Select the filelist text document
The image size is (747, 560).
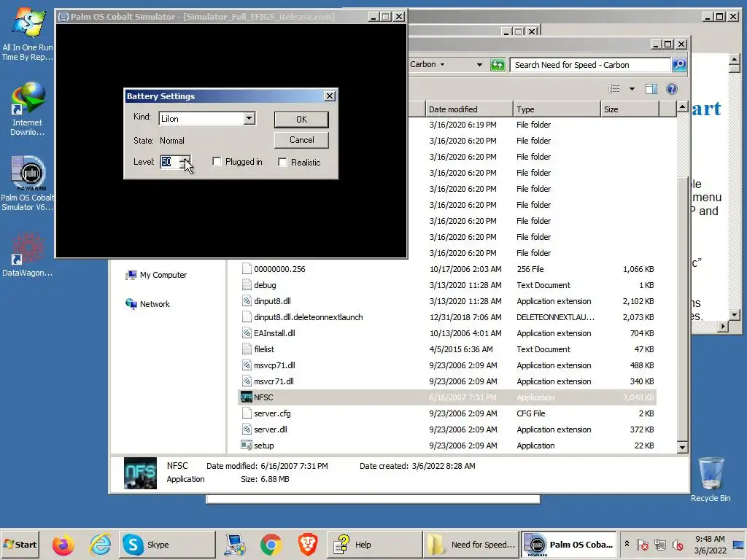264,349
